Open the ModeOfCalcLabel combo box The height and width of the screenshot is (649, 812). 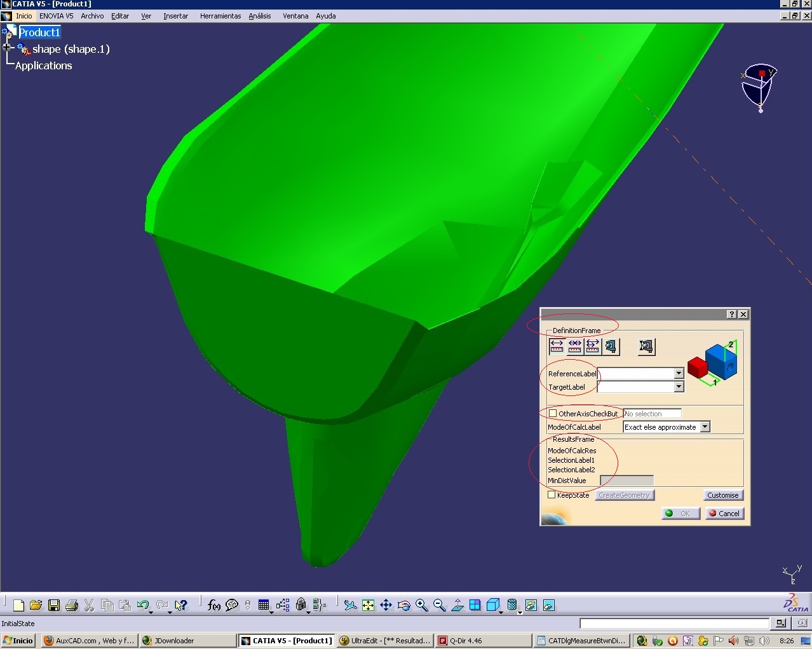(x=667, y=427)
